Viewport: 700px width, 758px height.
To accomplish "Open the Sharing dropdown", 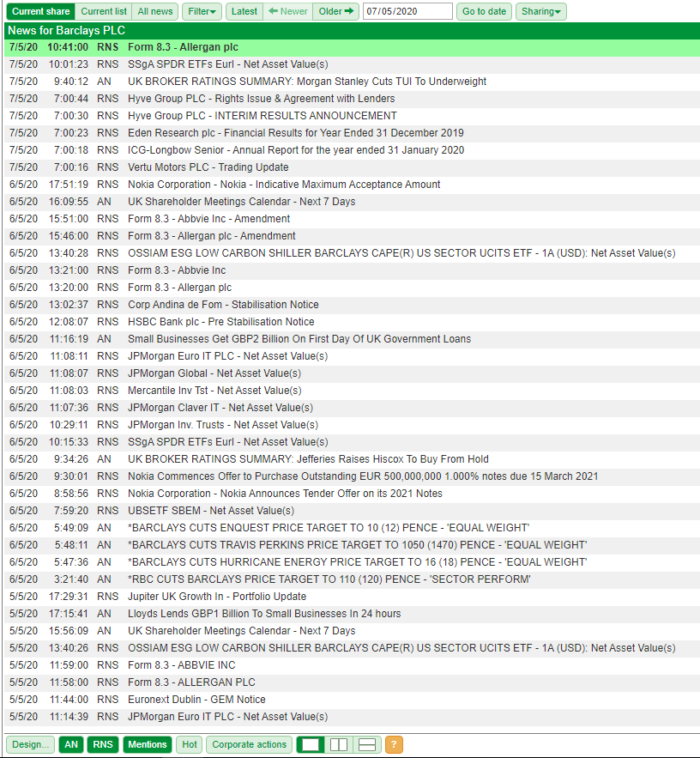I will [541, 12].
